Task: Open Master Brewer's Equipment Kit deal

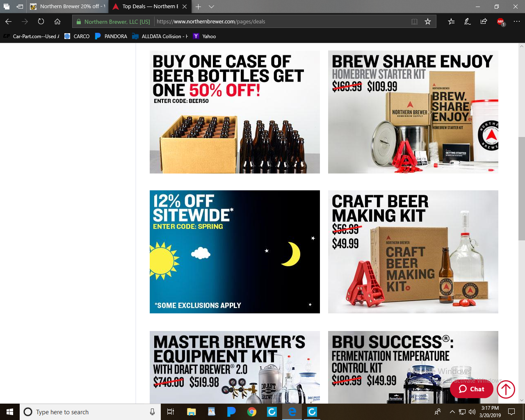Action: pyautogui.click(x=235, y=367)
